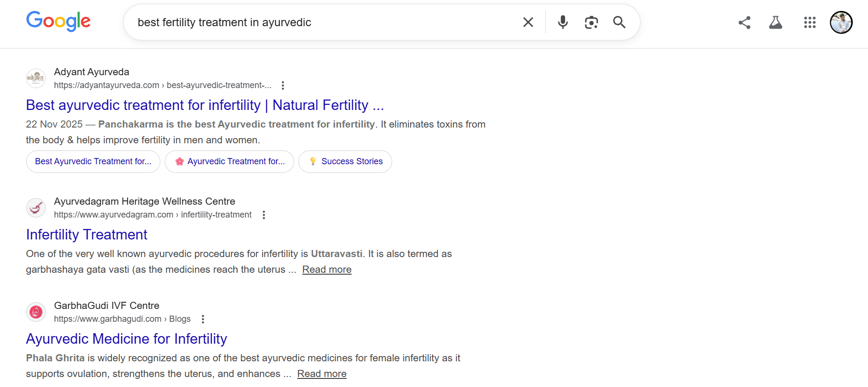This screenshot has height=387, width=868.
Task: Open Search Labs flask icon
Action: [776, 22]
